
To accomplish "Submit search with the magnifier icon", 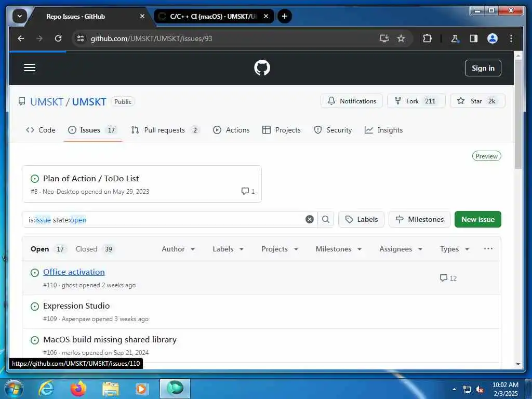I will coord(326,219).
